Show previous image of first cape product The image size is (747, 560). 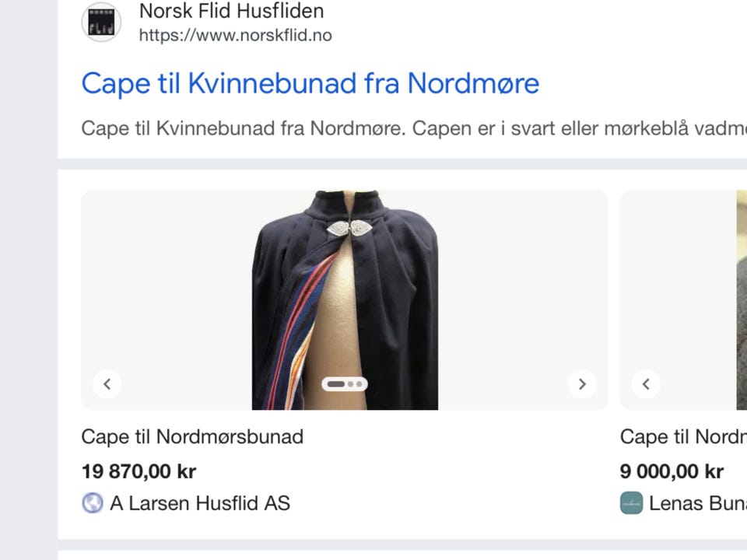pos(107,383)
